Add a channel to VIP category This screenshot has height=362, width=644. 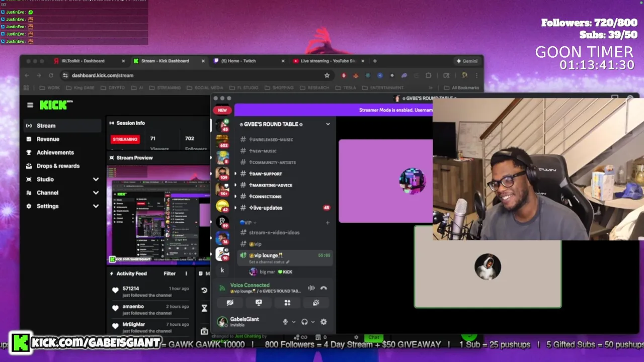point(328,223)
